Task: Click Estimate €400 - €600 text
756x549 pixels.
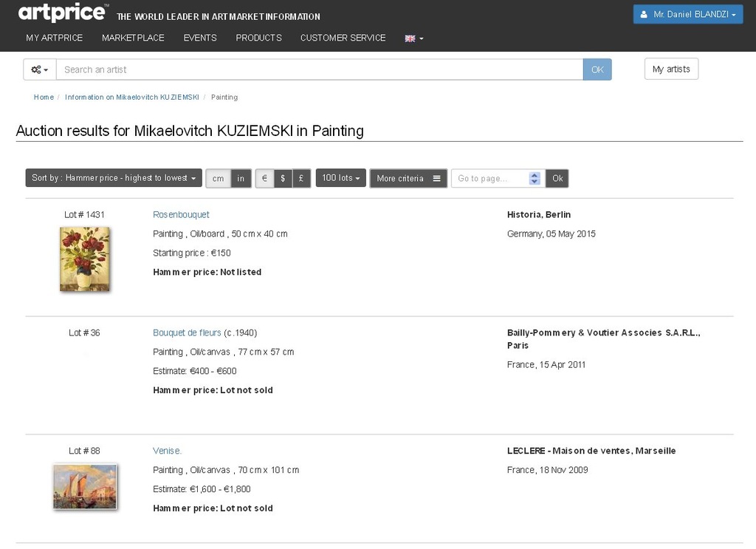Action: click(195, 371)
